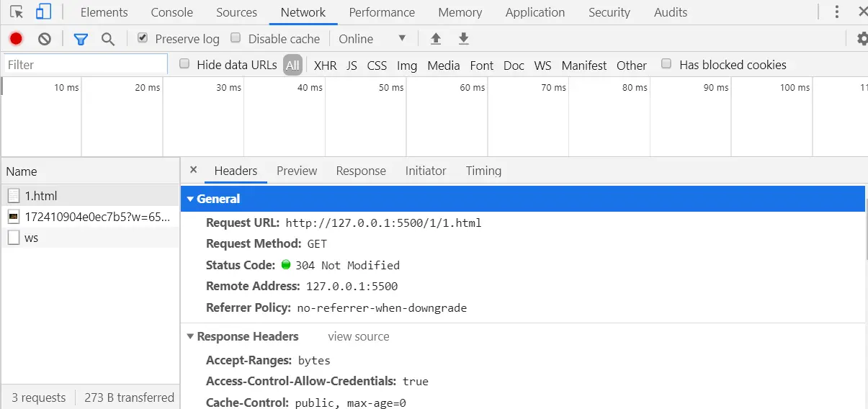Activate the inspect element cursor icon
The image size is (868, 409).
pyautogui.click(x=17, y=12)
